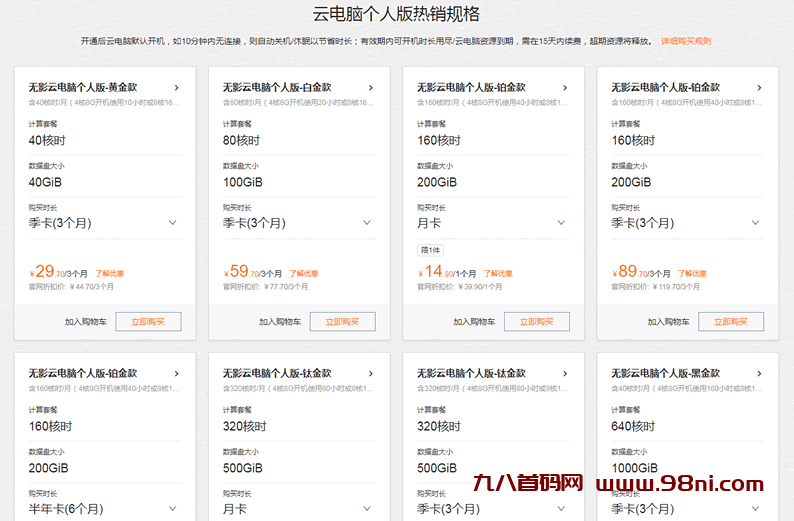Open the 详细购买规则 link
The width and height of the screenshot is (794, 521).
(x=686, y=41)
